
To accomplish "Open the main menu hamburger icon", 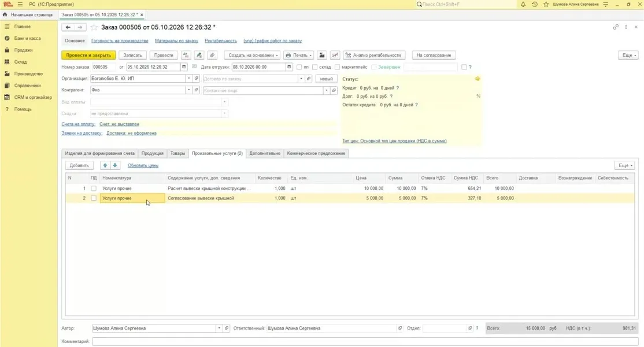I will tap(20, 5).
